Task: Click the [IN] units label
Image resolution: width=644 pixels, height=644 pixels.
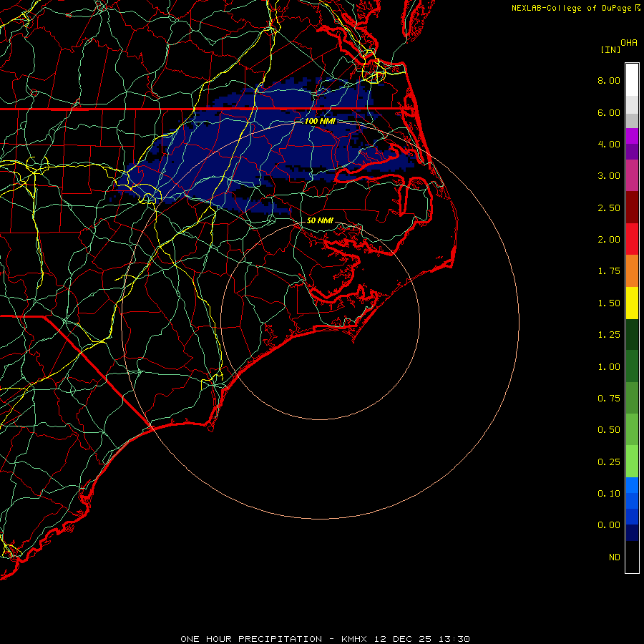Action: point(610,49)
